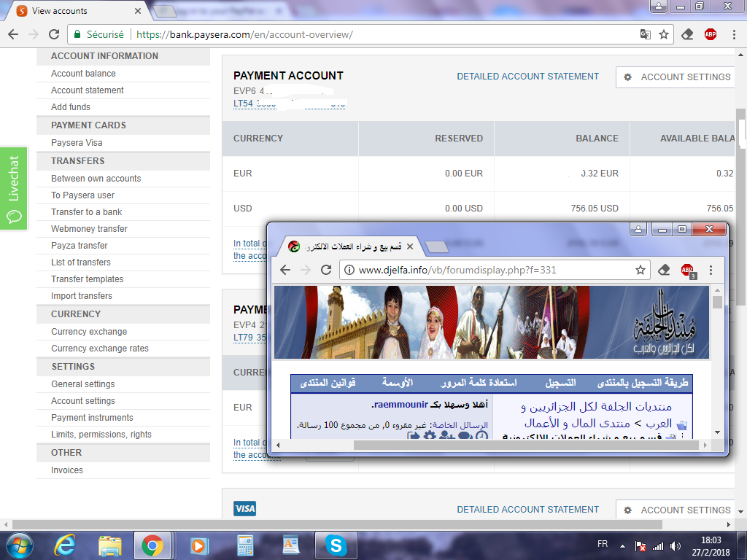Open the first forum navigation menu item
This screenshot has height=560, width=747.
point(643,382)
